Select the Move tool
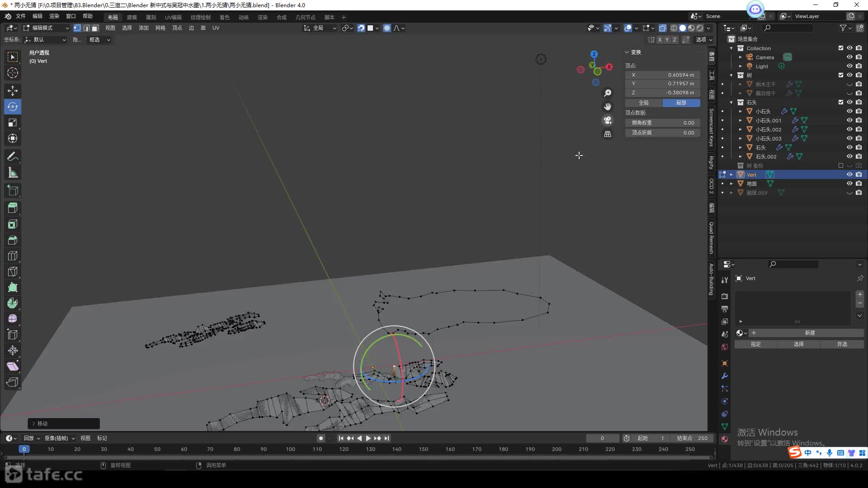 (x=13, y=91)
